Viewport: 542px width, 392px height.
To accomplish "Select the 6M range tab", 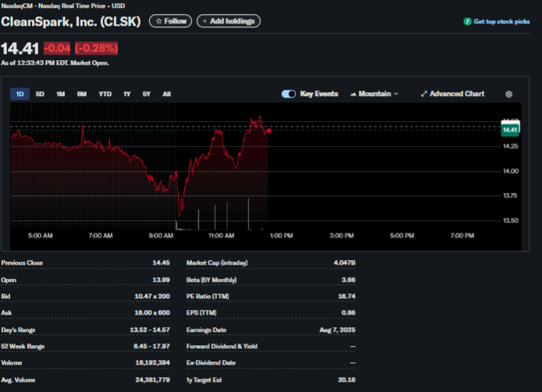I will (x=81, y=94).
